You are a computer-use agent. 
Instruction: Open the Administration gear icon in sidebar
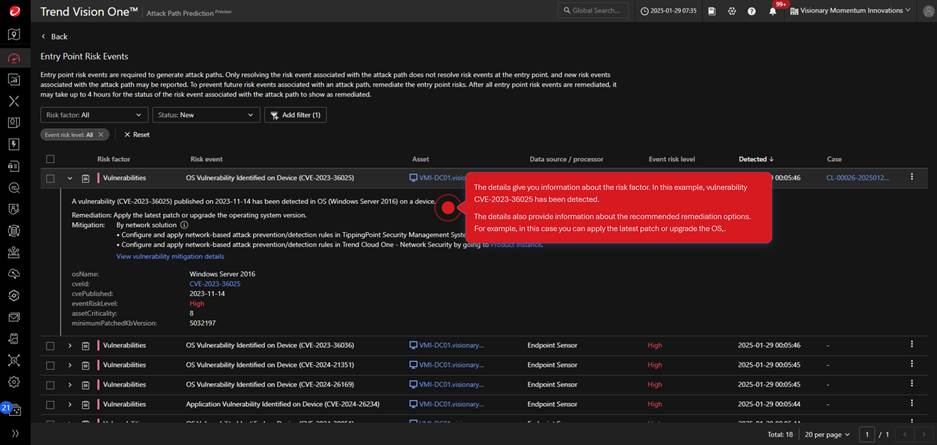[x=14, y=382]
